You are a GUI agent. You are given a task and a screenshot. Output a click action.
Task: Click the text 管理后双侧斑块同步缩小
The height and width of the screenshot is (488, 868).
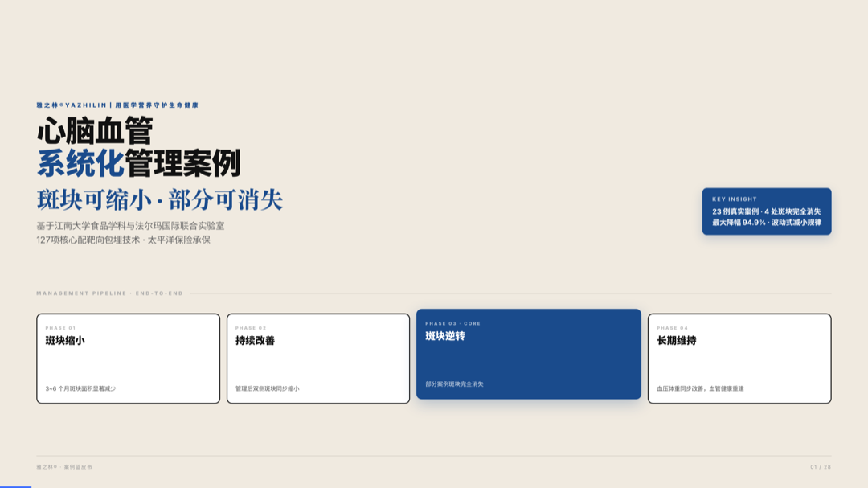point(268,389)
